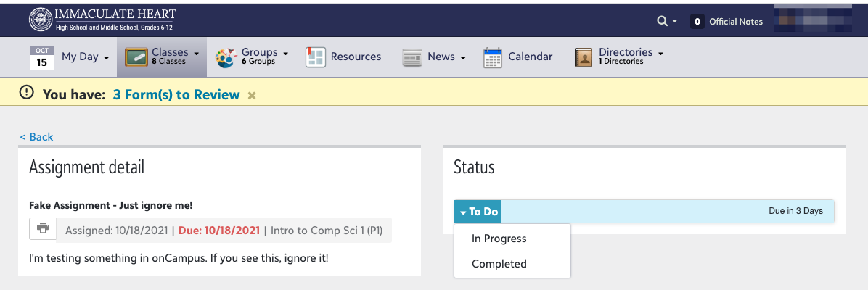Click the Assignment detail heading
This screenshot has width=868, height=290.
87,167
